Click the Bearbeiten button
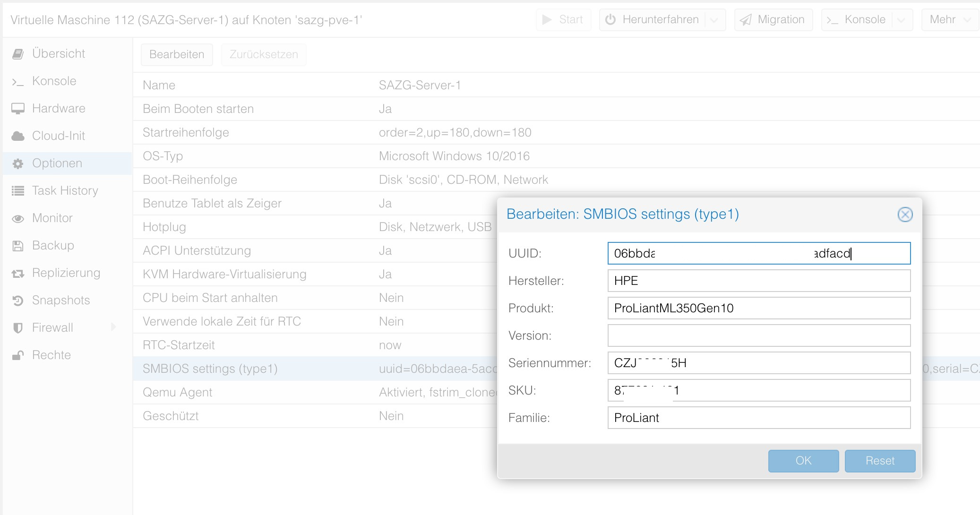This screenshot has width=980, height=515. (x=177, y=54)
